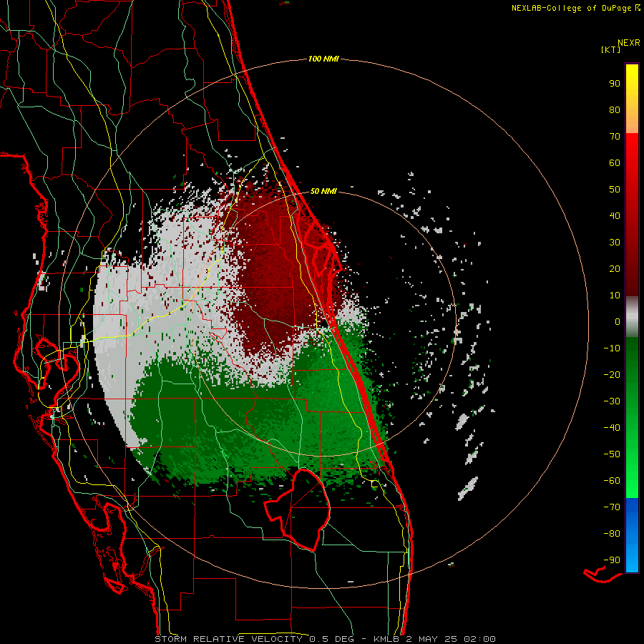Click the -20 value on velocity scale
Image resolution: width=644 pixels, height=644 pixels.
pyautogui.click(x=612, y=375)
